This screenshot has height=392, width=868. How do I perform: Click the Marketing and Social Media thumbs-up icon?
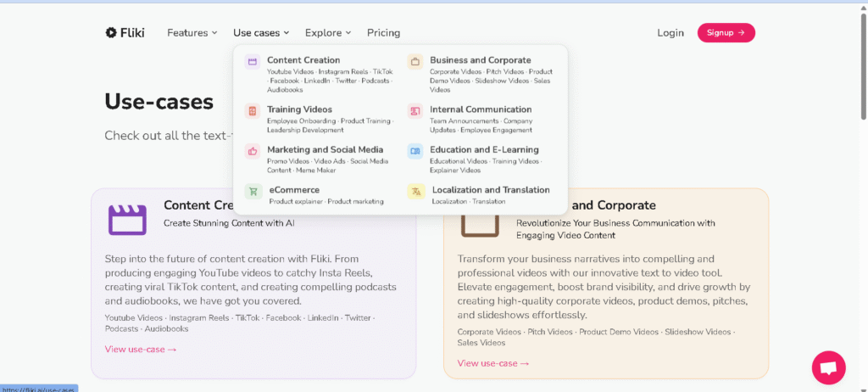[252, 151]
